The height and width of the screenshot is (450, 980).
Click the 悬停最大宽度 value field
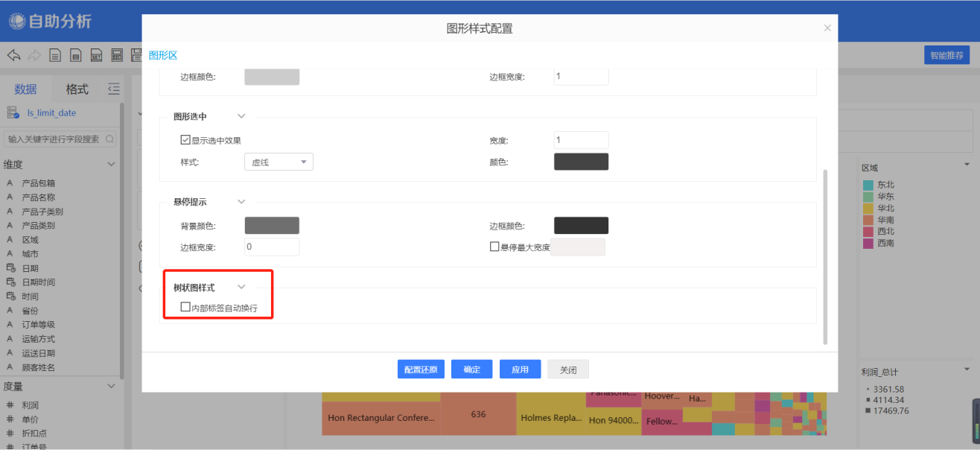coord(578,247)
